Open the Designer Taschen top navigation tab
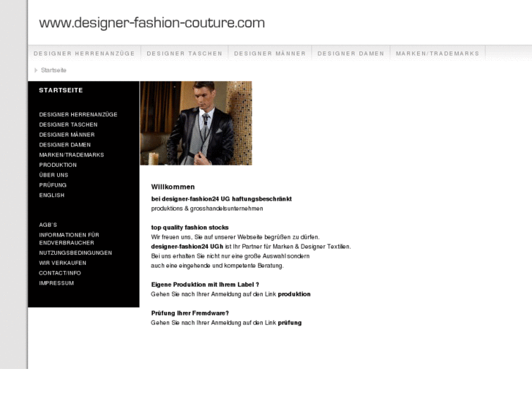532x399 pixels. [184, 53]
